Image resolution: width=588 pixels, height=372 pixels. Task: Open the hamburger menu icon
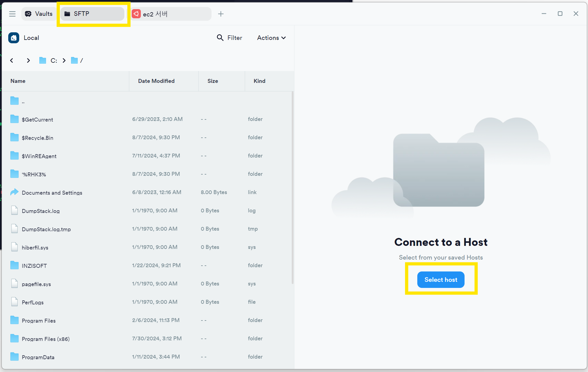point(12,14)
